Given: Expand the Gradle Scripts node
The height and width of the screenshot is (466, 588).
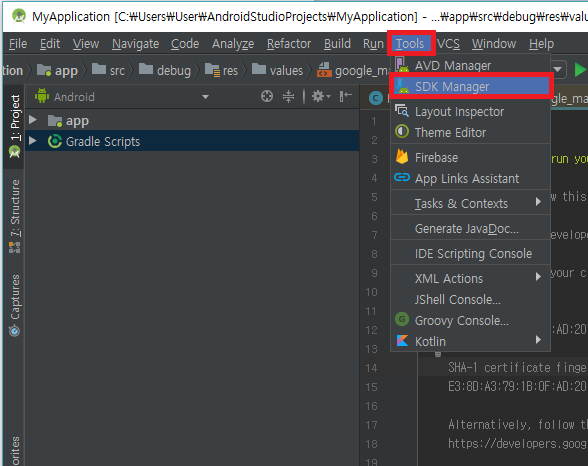Looking at the screenshot, I should coord(33,141).
